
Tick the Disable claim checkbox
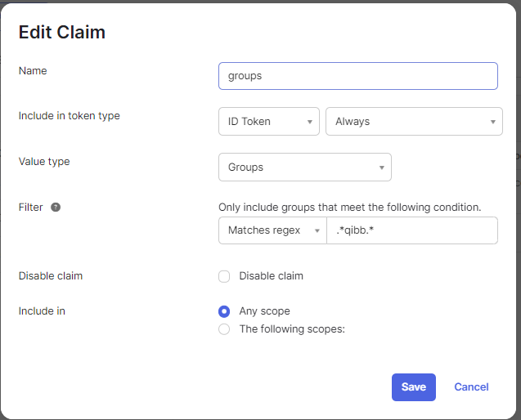224,276
